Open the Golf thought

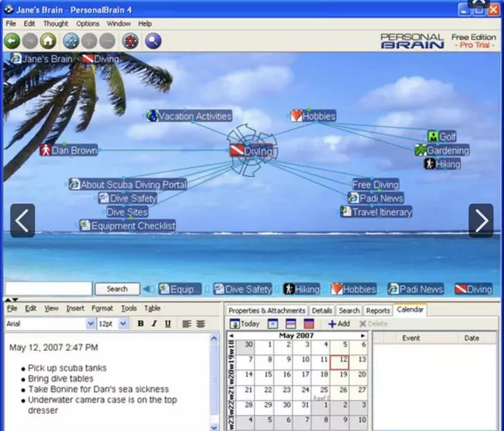point(442,136)
